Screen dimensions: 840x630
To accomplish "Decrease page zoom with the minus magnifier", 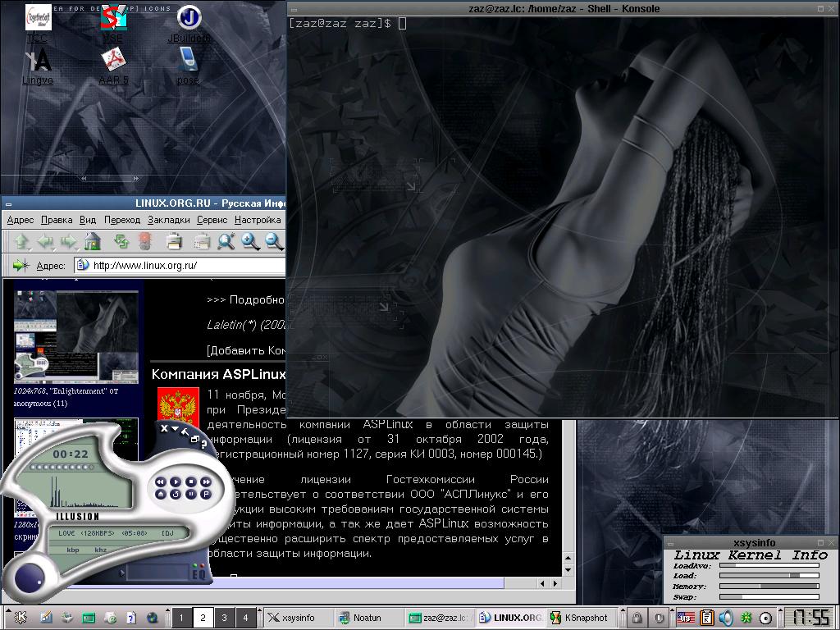I will point(274,242).
